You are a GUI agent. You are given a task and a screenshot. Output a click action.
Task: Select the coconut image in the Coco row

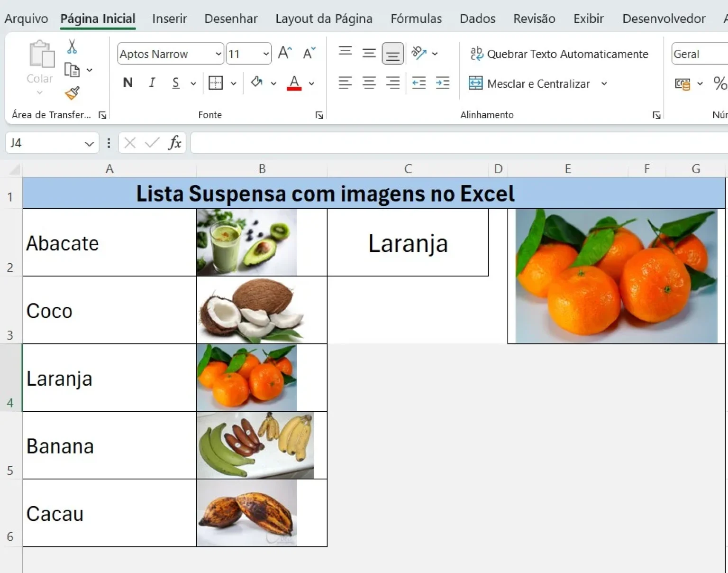point(251,310)
